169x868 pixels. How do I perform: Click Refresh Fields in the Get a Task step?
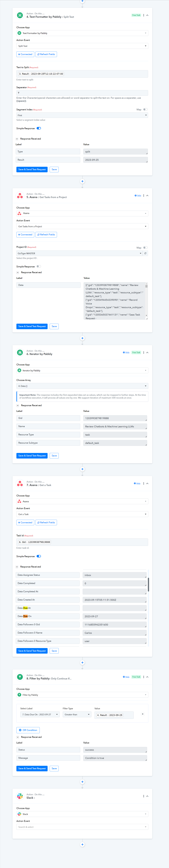46,523
